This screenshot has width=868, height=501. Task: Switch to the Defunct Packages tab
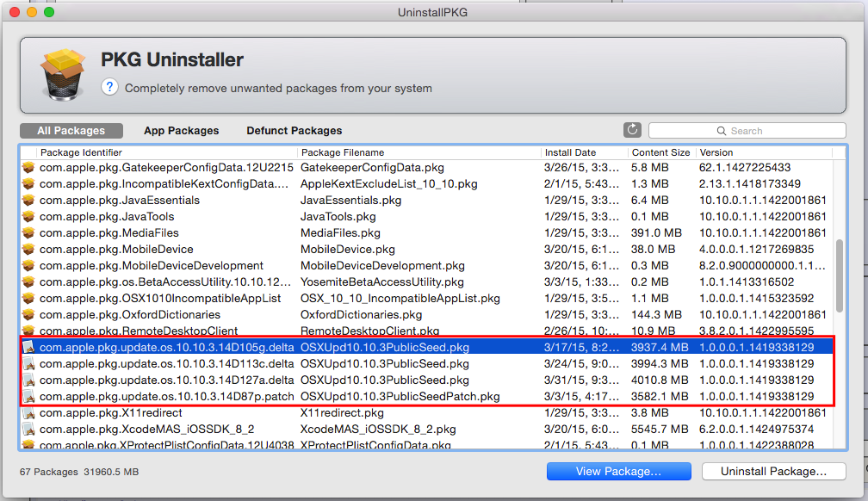[294, 131]
